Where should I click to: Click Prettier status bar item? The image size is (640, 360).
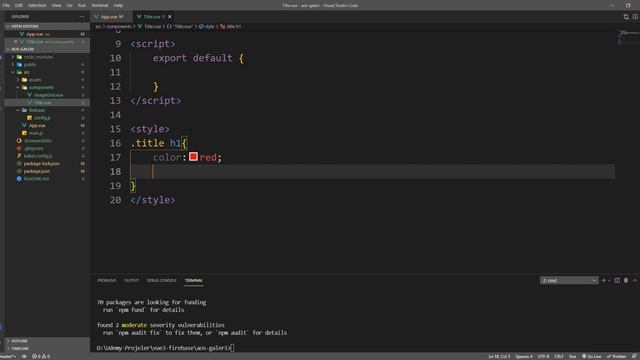click(x=617, y=356)
